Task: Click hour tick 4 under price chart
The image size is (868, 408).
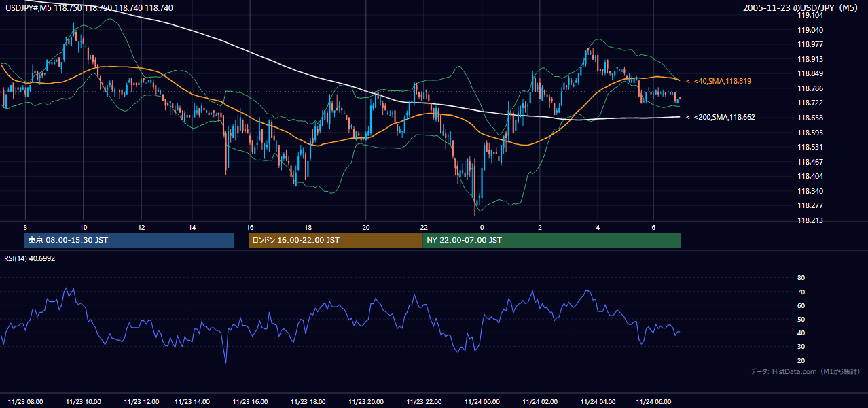Action: coord(598,227)
